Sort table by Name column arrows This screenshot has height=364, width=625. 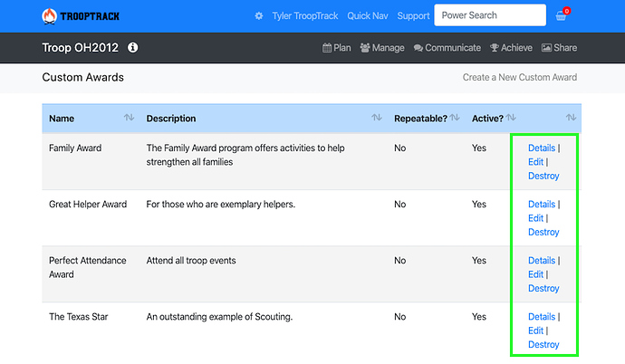tap(129, 118)
